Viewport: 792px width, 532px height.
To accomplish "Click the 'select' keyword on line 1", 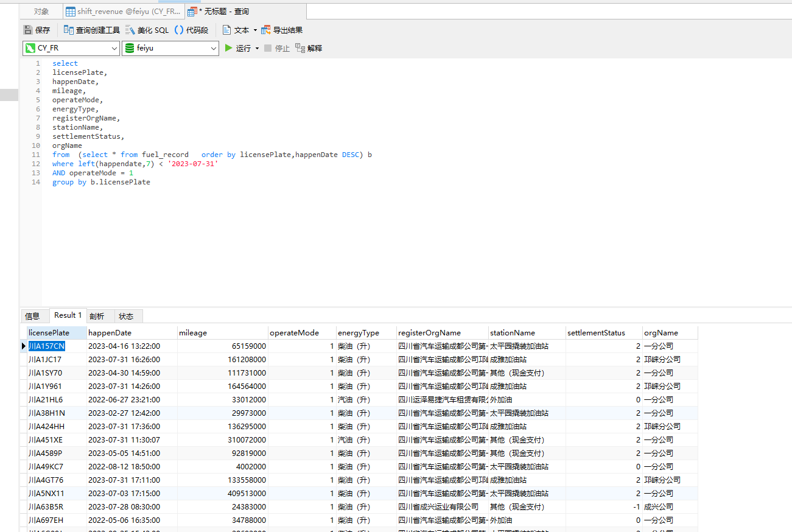I will pyautogui.click(x=65, y=63).
